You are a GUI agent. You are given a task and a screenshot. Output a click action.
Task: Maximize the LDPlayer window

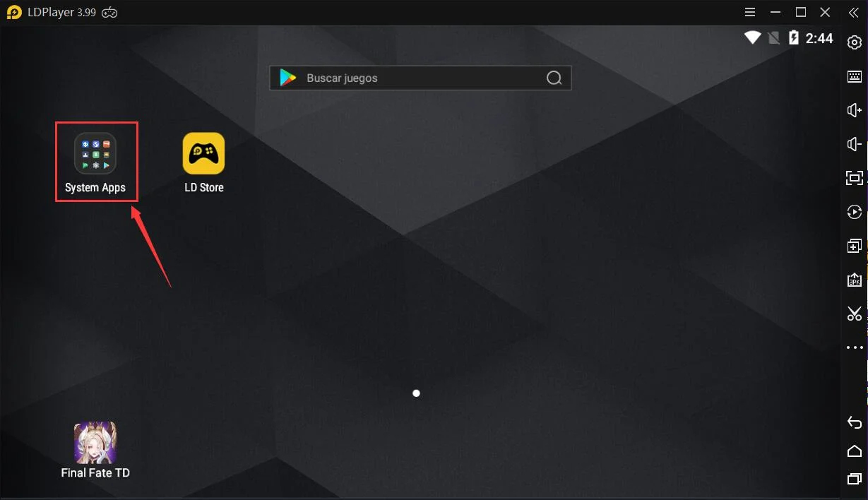click(x=801, y=12)
